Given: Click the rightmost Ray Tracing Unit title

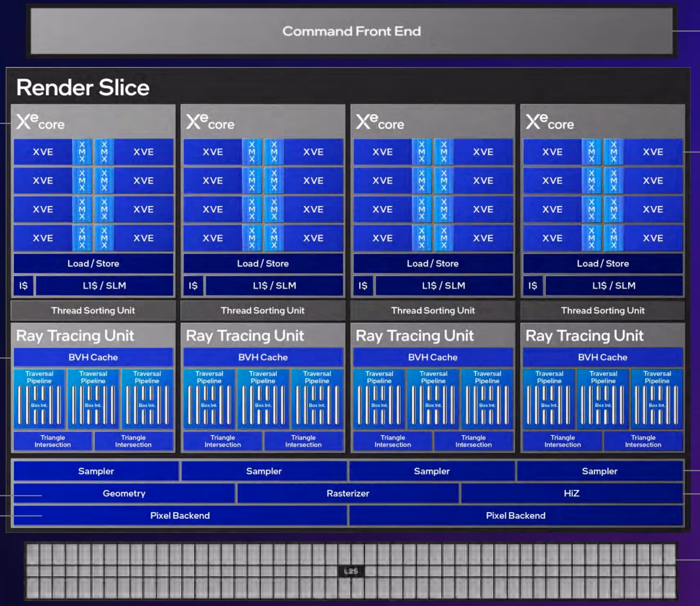Looking at the screenshot, I should [585, 336].
